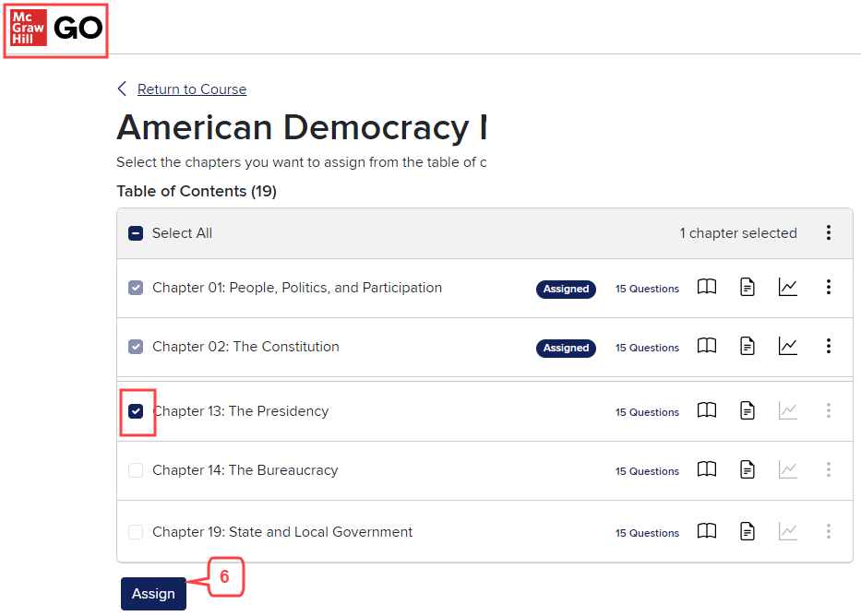Click the Chapter 02 Assigned badge

coord(566,348)
